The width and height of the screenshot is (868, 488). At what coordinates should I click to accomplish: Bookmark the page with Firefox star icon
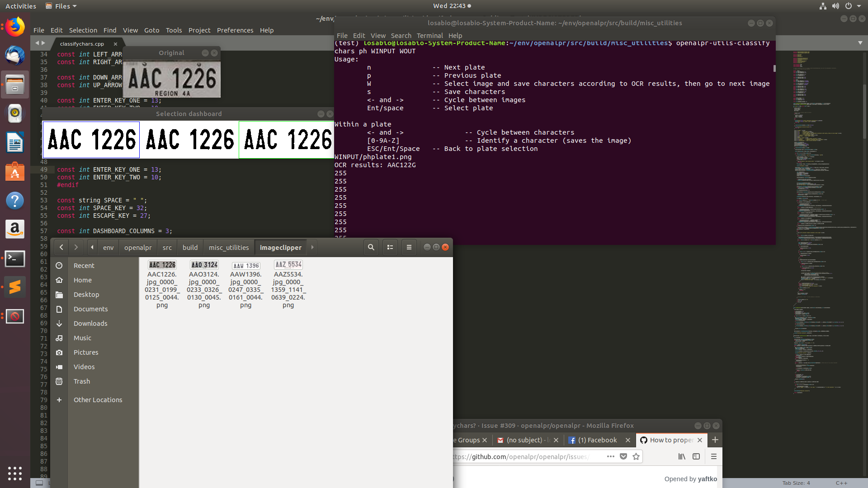click(x=636, y=456)
